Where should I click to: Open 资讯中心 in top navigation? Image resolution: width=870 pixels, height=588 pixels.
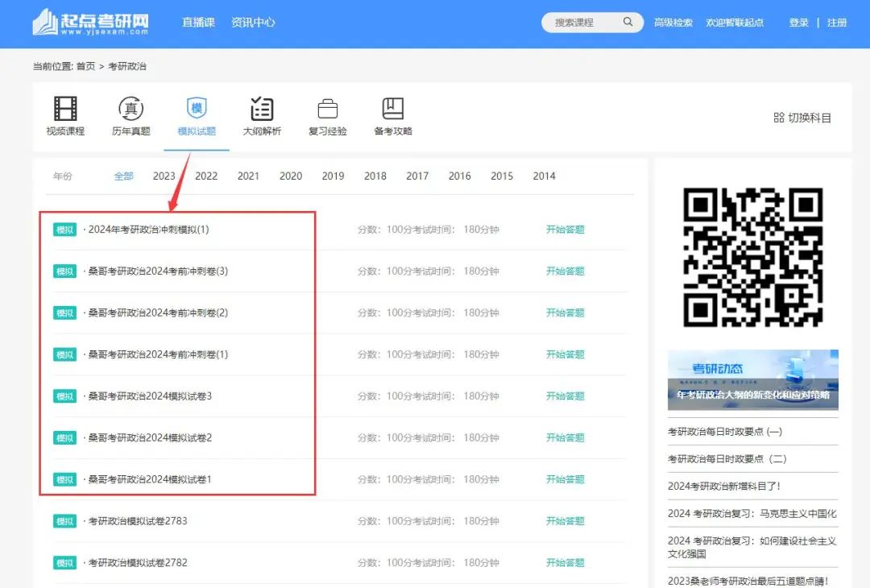[253, 23]
